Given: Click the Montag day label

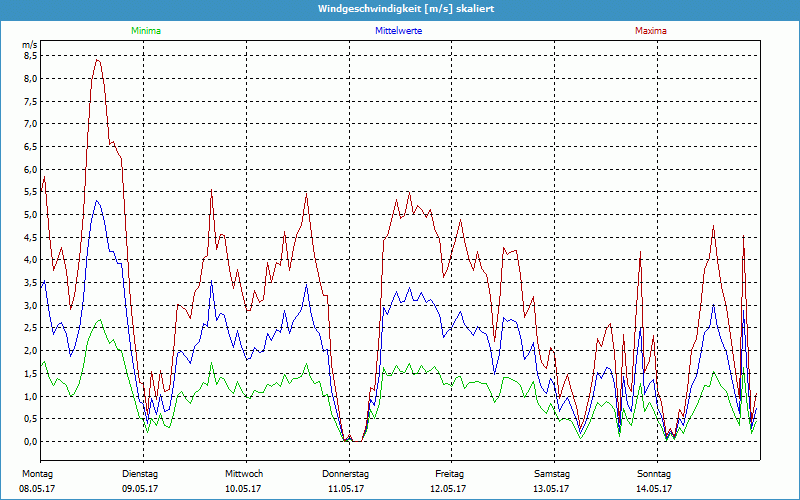Looking at the screenshot, I should 37,474.
